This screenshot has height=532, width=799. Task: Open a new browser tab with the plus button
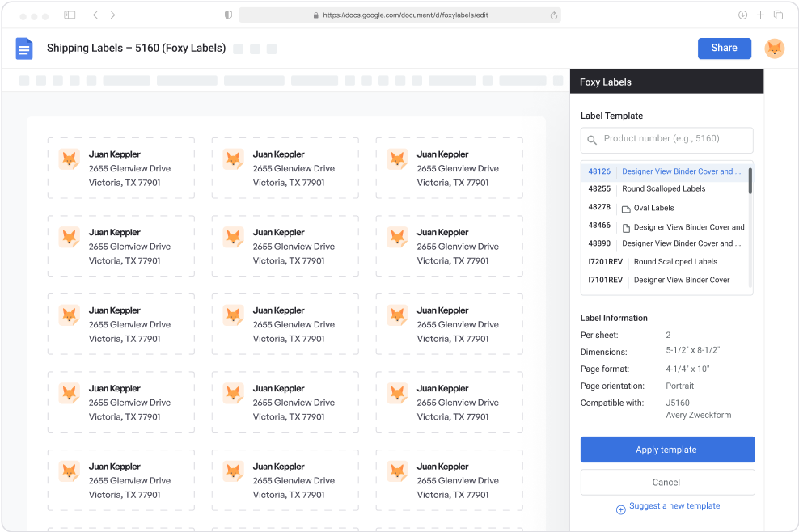click(x=760, y=14)
